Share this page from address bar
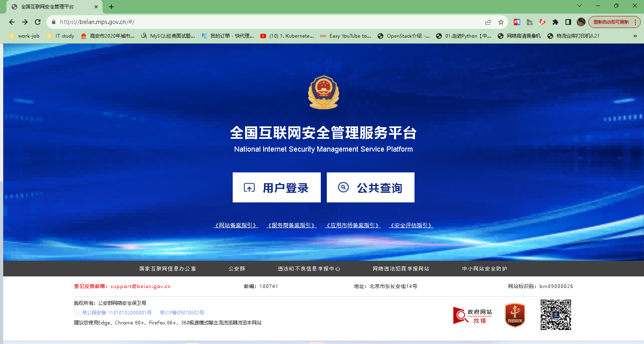Viewport: 644px width, 344px height. (x=488, y=22)
